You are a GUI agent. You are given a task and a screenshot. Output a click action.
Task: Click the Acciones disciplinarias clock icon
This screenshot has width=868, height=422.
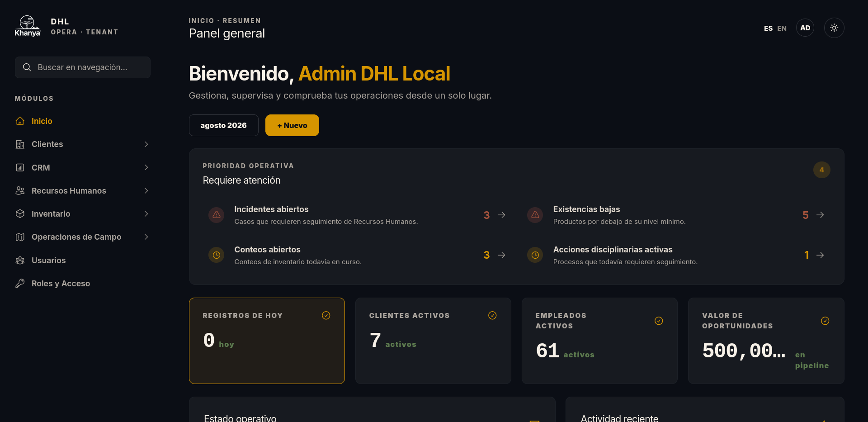535,255
